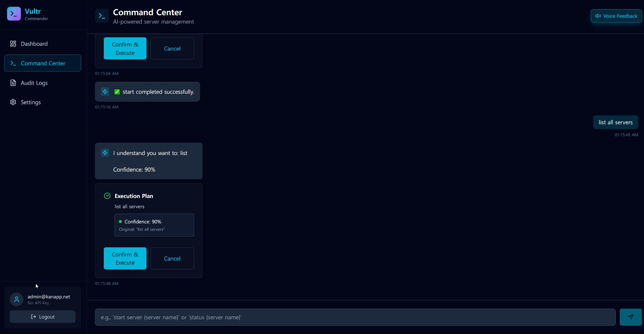644x334 pixels.
Task: Click the upper Confirm & Execute button
Action: click(125, 48)
